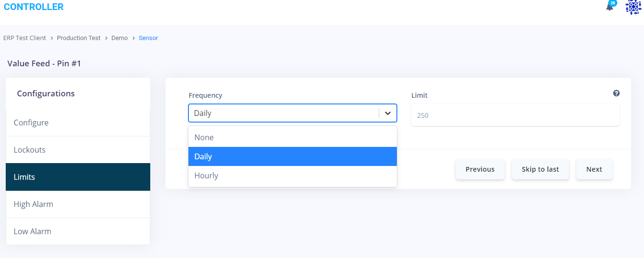Open the notifications bell icon
This screenshot has height=258, width=644.
(x=610, y=7)
